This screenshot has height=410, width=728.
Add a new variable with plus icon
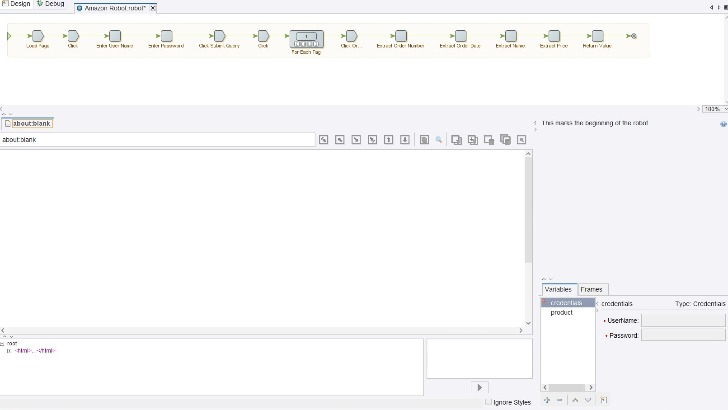point(546,400)
